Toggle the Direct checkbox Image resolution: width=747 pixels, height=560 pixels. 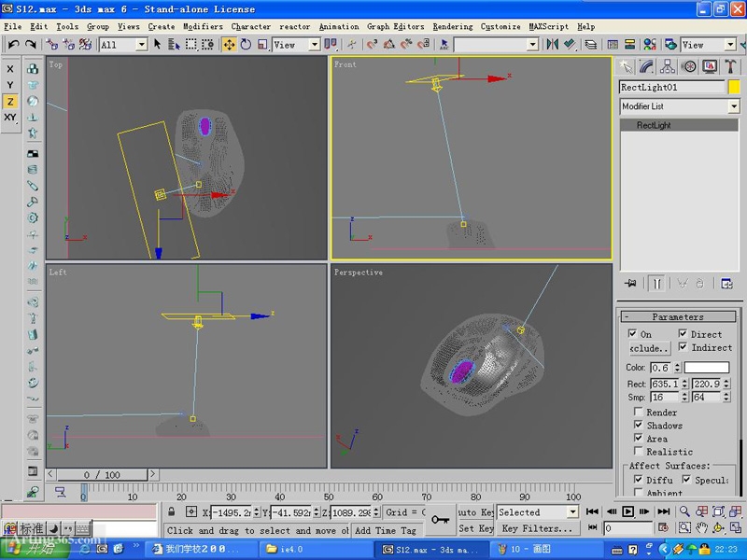[x=683, y=333]
